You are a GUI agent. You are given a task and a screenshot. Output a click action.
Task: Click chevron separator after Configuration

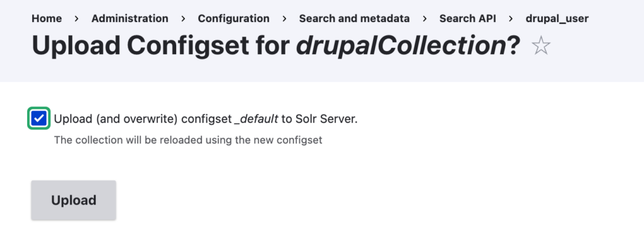pos(284,18)
